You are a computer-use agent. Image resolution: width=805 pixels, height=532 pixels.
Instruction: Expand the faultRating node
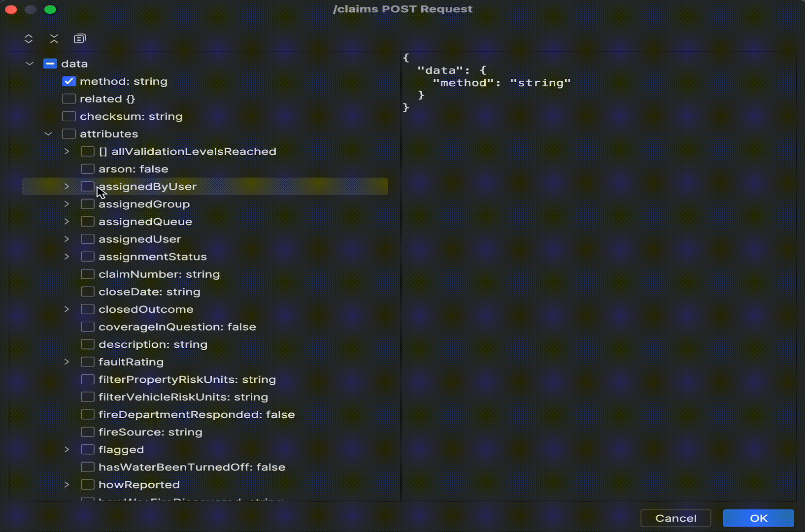[67, 362]
